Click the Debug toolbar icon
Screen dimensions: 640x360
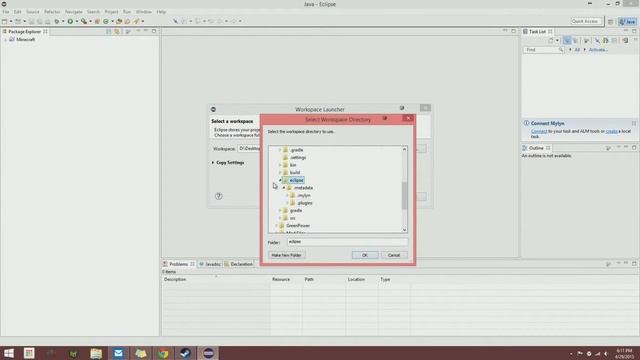pos(57,21)
